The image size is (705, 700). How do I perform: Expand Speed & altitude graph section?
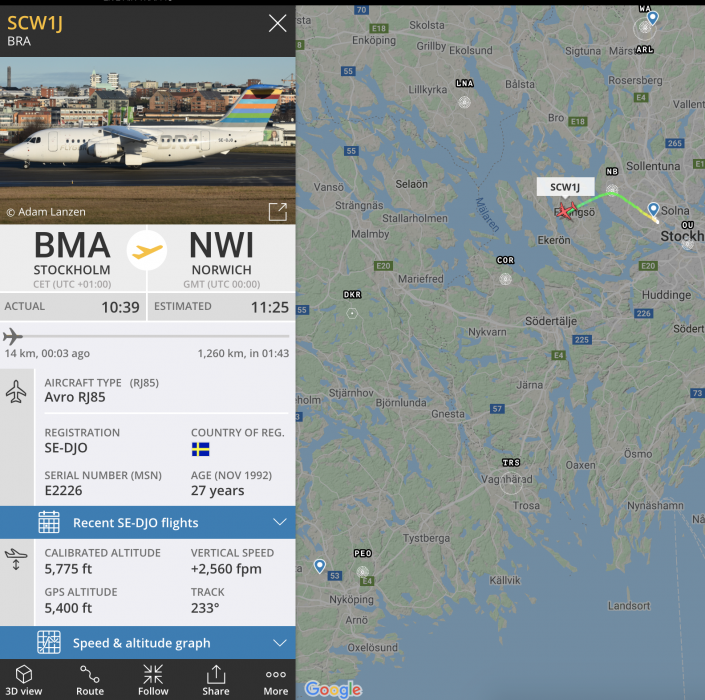coord(148,642)
